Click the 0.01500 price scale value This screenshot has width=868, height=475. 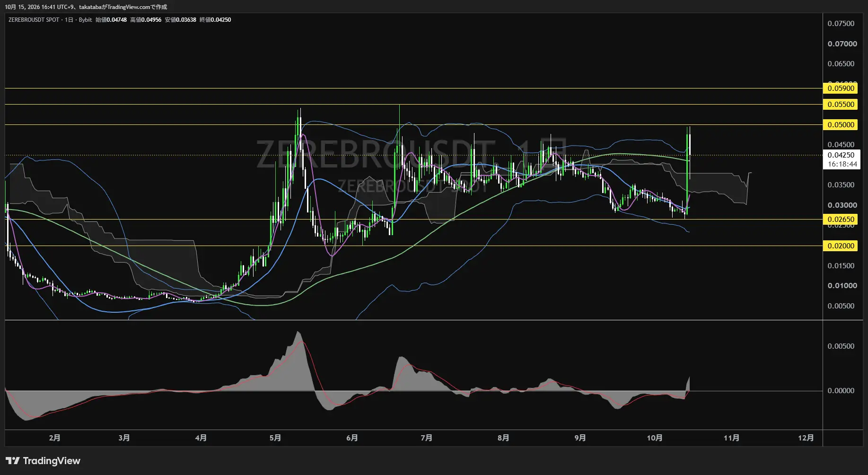841,266
